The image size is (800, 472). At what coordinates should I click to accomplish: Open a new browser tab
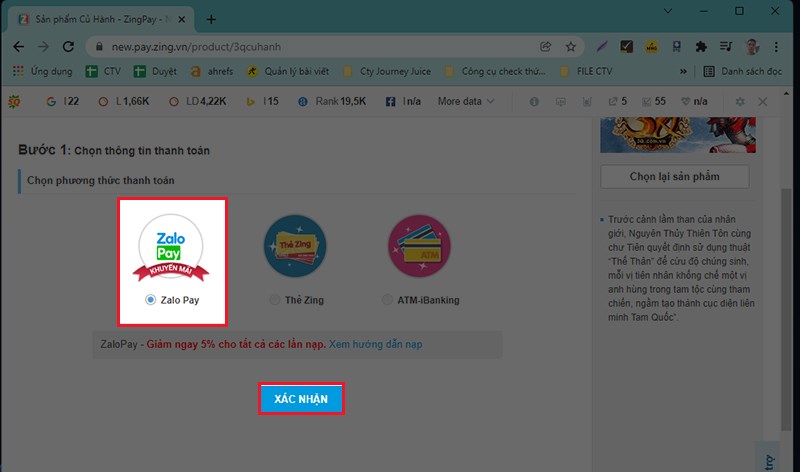tap(211, 19)
